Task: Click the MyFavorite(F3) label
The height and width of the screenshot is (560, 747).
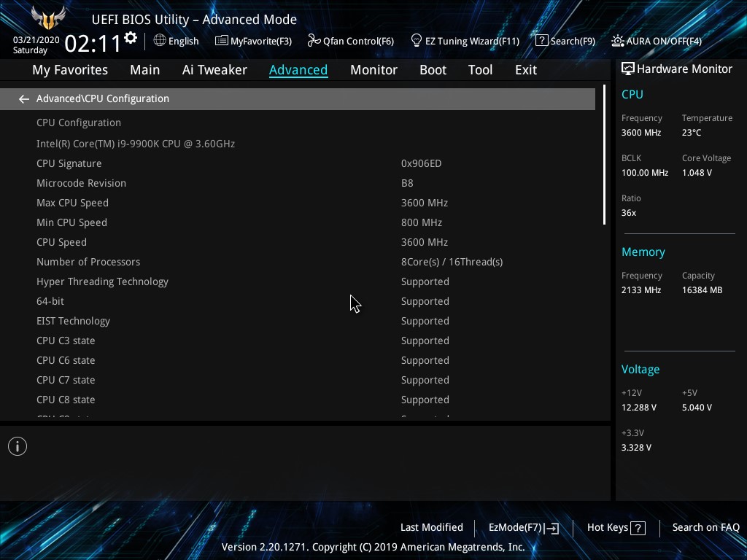Action: 261,41
